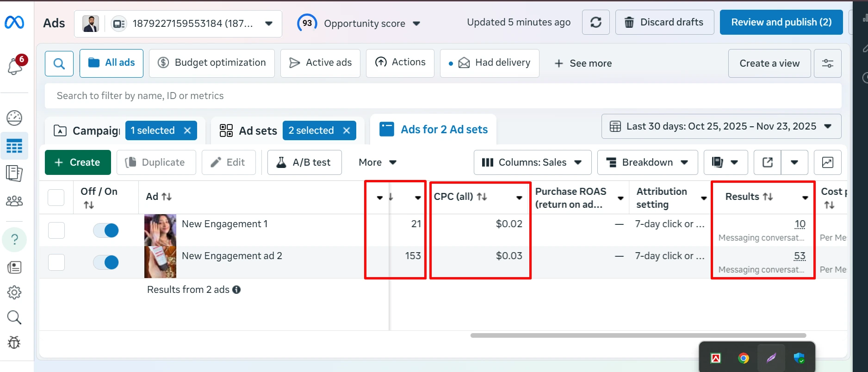Open the Breakdown dropdown
The height and width of the screenshot is (372, 868).
click(x=647, y=162)
